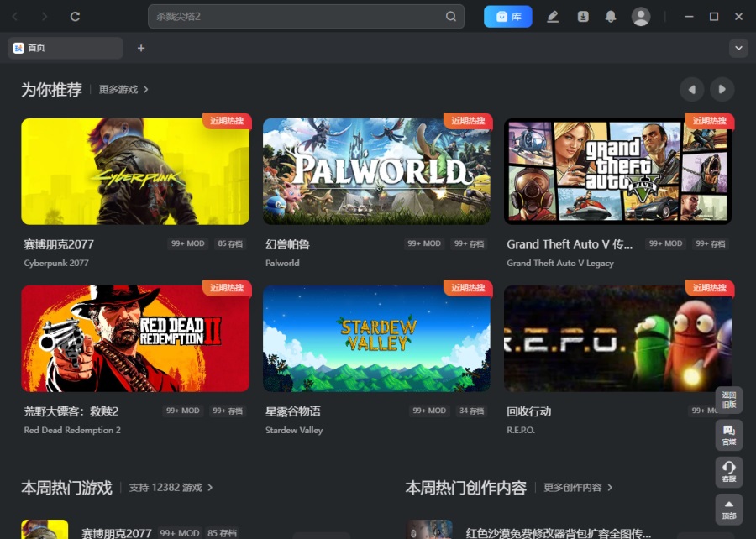Add a new tab with plus icon

coord(141,48)
